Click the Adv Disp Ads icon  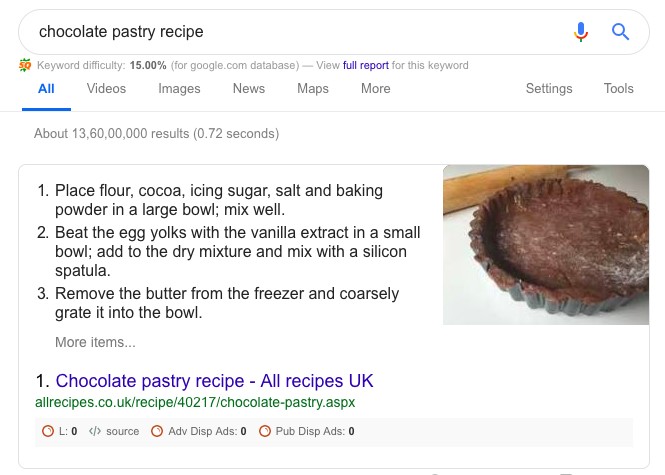[x=156, y=432]
